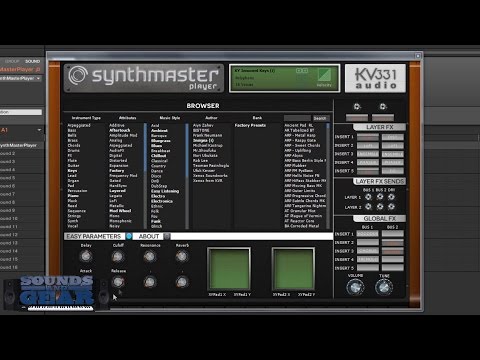This screenshot has width=480, height=360.
Task: Click the KV331 audio logo
Action: 375,78
